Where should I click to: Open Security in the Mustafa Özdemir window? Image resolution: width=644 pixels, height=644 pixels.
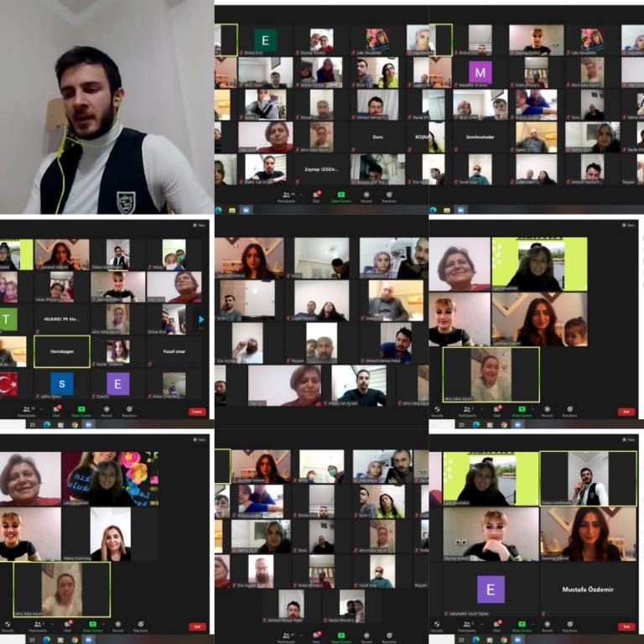tap(437, 626)
